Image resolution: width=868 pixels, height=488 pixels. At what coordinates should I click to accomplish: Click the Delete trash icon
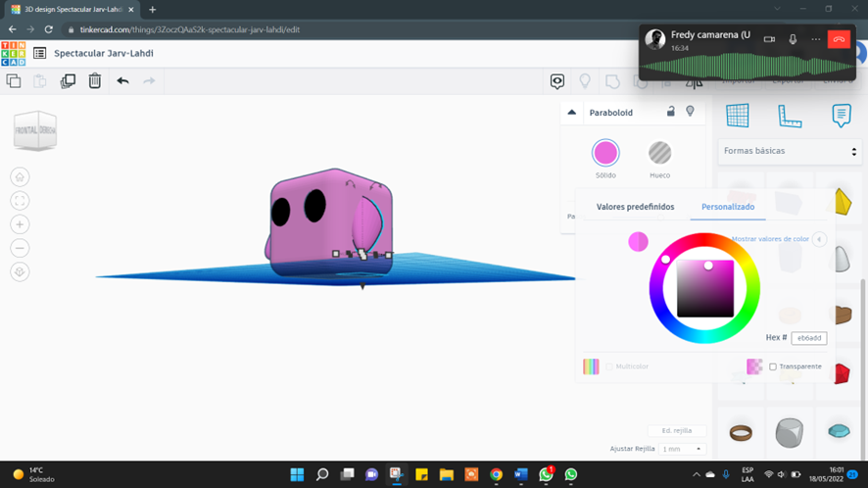(x=95, y=81)
